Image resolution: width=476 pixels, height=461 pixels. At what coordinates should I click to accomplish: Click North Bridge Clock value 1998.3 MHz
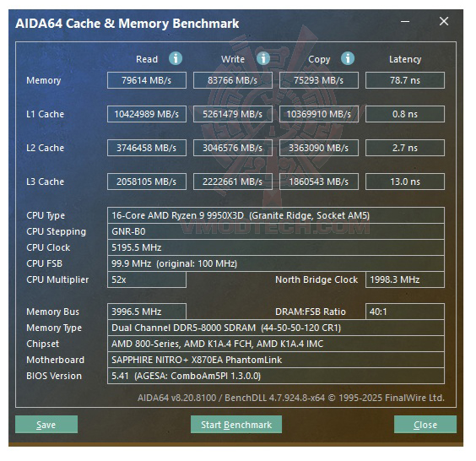point(405,279)
